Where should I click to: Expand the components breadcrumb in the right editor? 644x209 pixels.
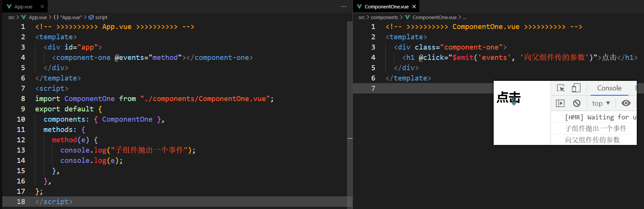click(384, 17)
